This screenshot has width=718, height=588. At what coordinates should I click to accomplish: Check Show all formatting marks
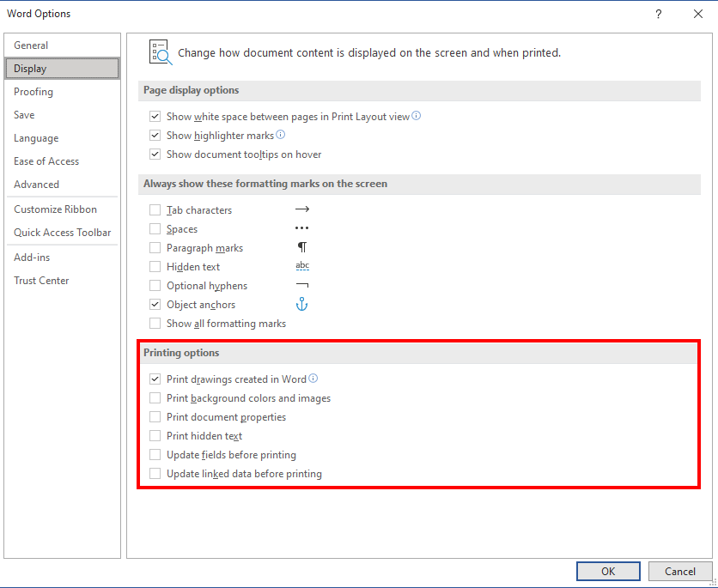pos(155,324)
